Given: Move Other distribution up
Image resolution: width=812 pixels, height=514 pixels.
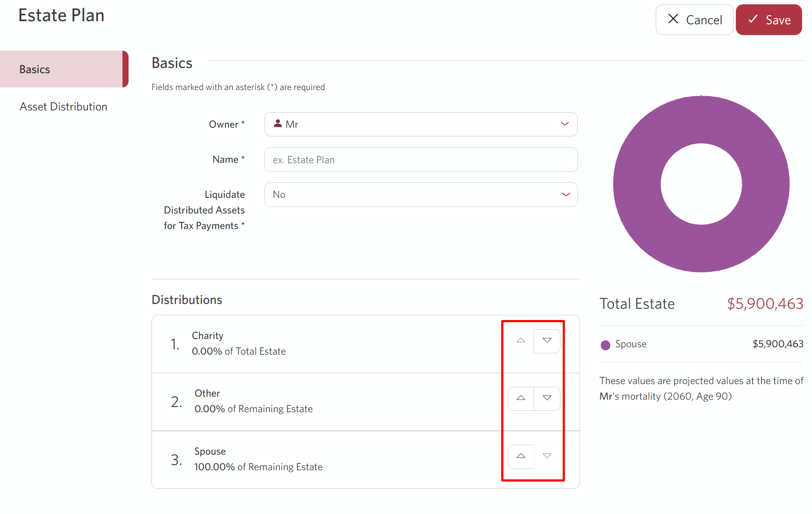Looking at the screenshot, I should (x=521, y=398).
